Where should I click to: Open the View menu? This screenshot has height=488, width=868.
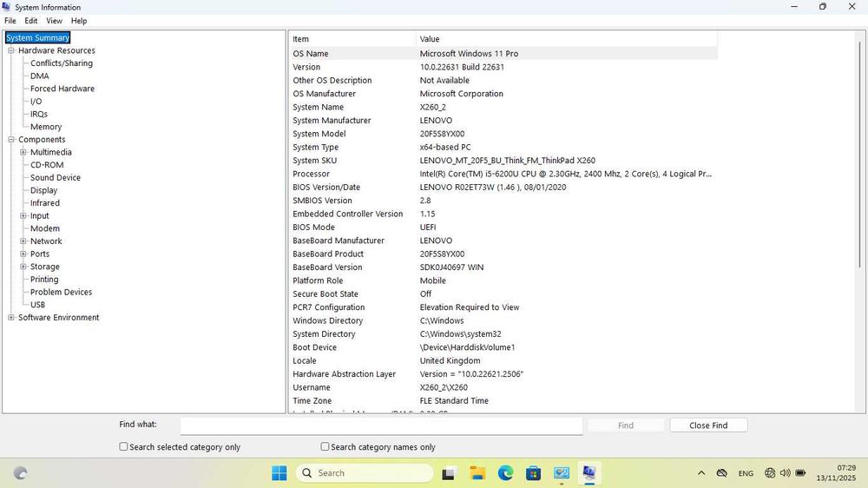(54, 21)
